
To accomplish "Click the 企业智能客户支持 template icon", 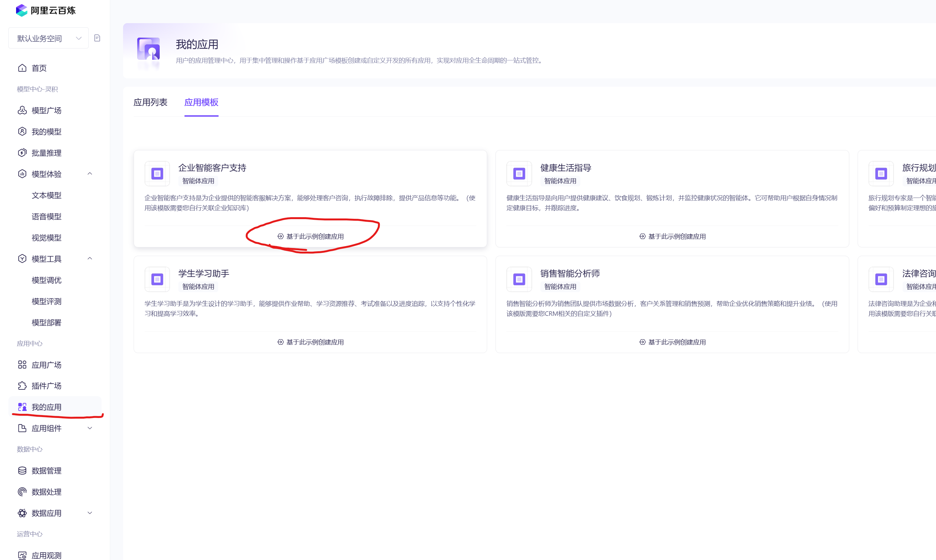I will (157, 173).
